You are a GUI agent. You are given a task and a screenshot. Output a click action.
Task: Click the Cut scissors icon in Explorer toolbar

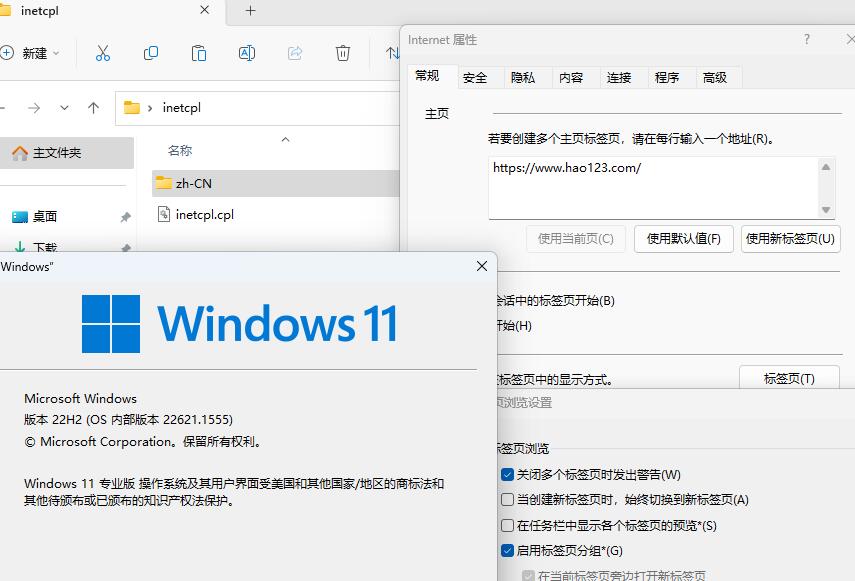coord(103,53)
